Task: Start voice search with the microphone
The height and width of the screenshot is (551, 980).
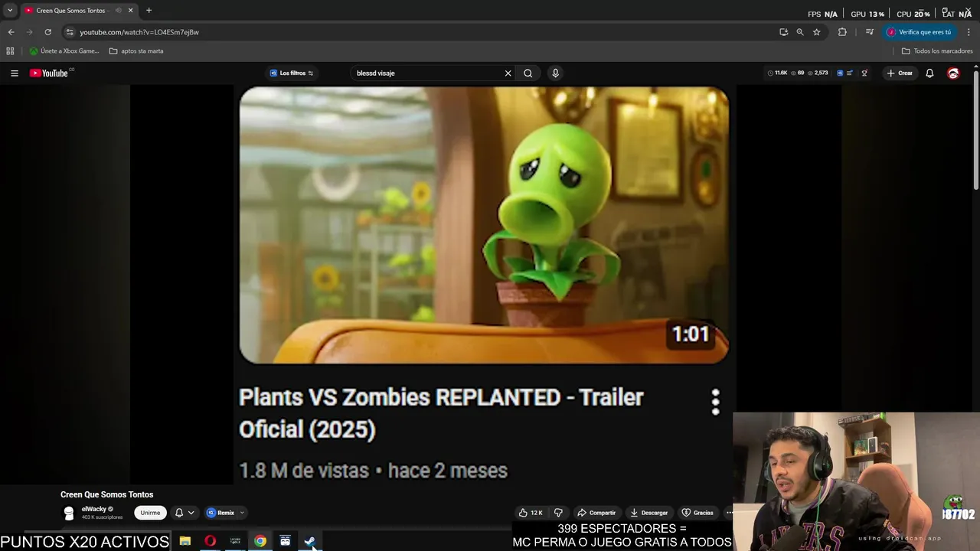Action: [555, 73]
